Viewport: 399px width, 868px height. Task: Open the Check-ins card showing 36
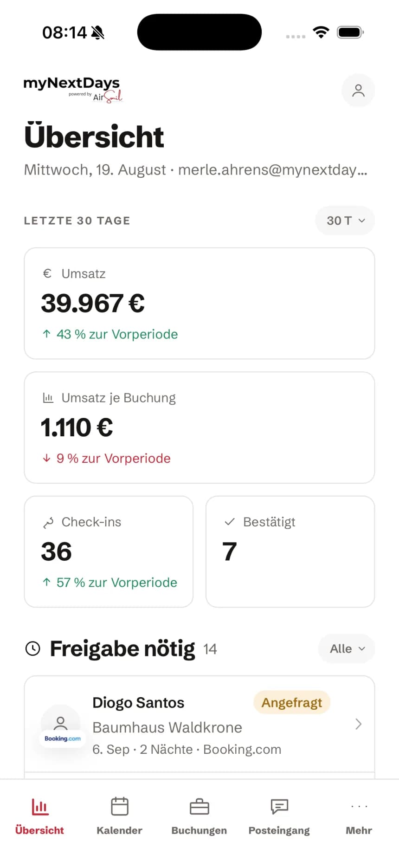[109, 551]
